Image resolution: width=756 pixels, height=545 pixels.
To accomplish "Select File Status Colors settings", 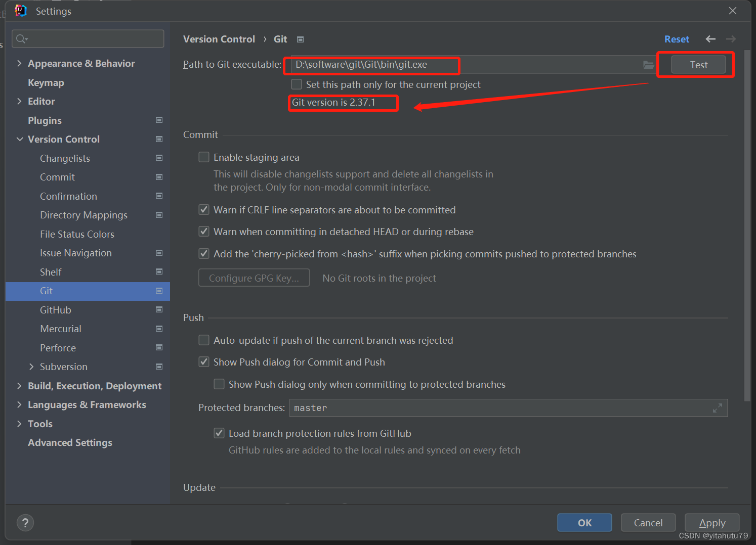I will click(77, 234).
